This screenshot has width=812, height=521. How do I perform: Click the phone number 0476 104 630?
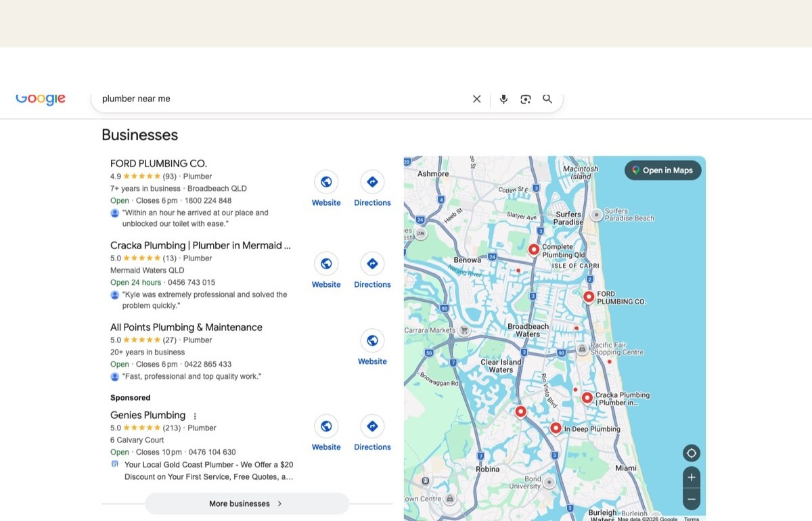pos(212,453)
